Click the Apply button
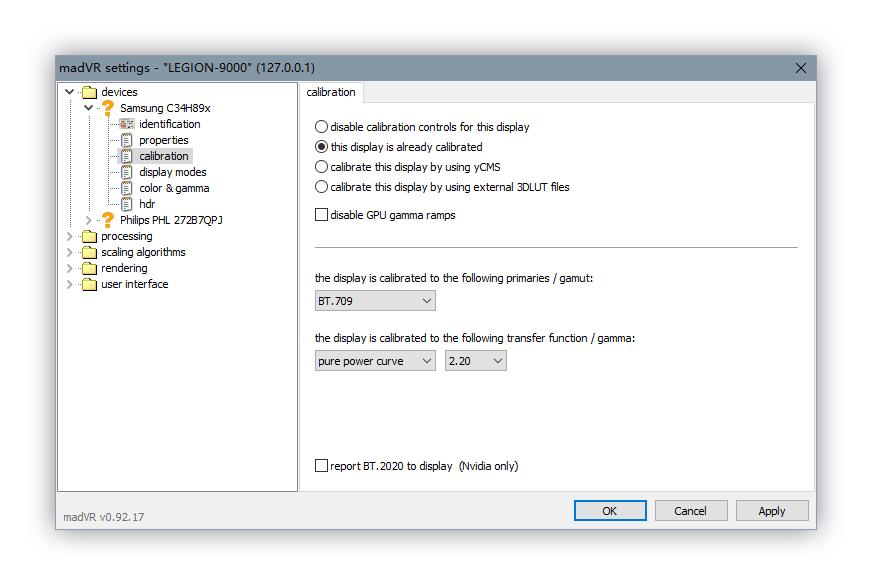This screenshot has height=585, width=872. pyautogui.click(x=772, y=511)
